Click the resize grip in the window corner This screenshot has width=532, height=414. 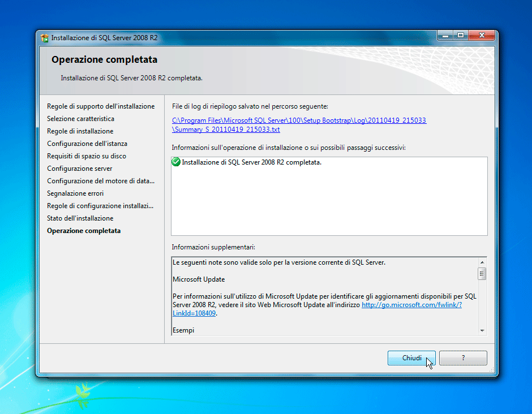pyautogui.click(x=491, y=370)
